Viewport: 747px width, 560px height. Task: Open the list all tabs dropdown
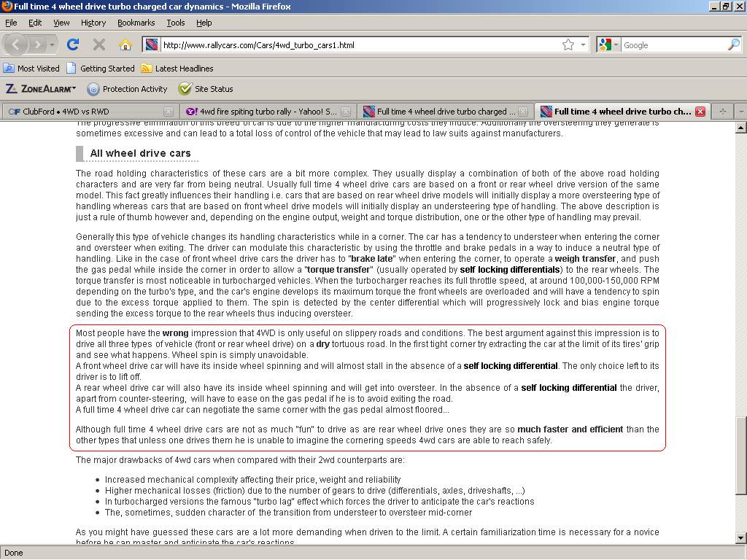pos(740,112)
